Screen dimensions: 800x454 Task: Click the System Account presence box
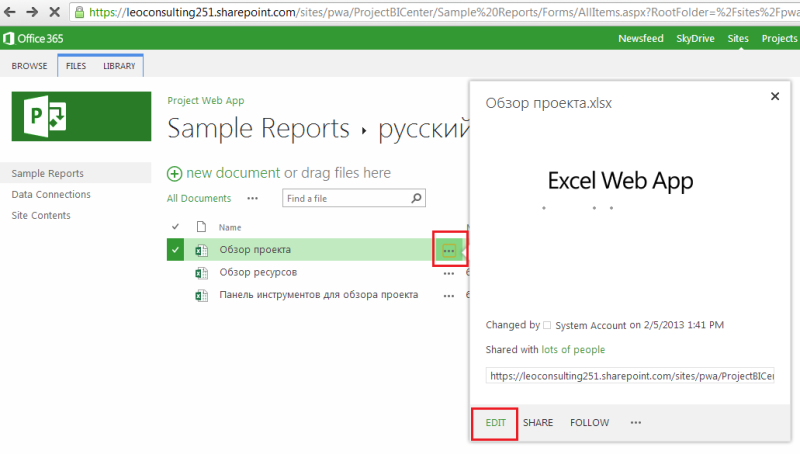547,325
